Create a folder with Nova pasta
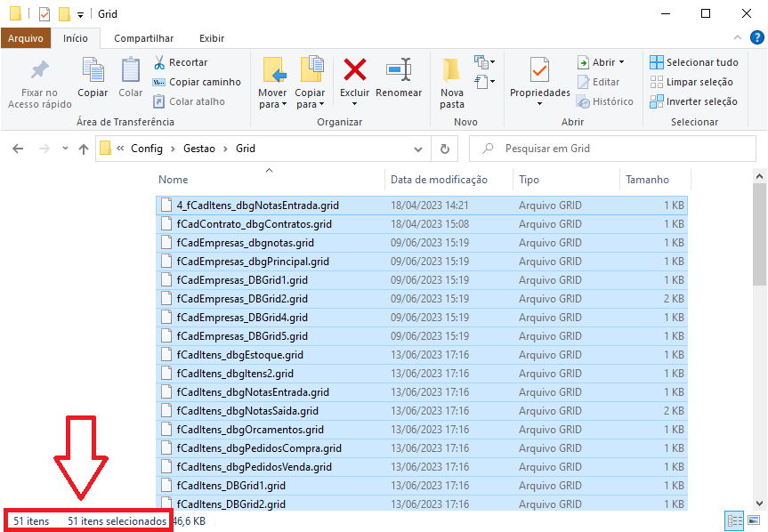The width and height of the screenshot is (768, 532). click(451, 82)
